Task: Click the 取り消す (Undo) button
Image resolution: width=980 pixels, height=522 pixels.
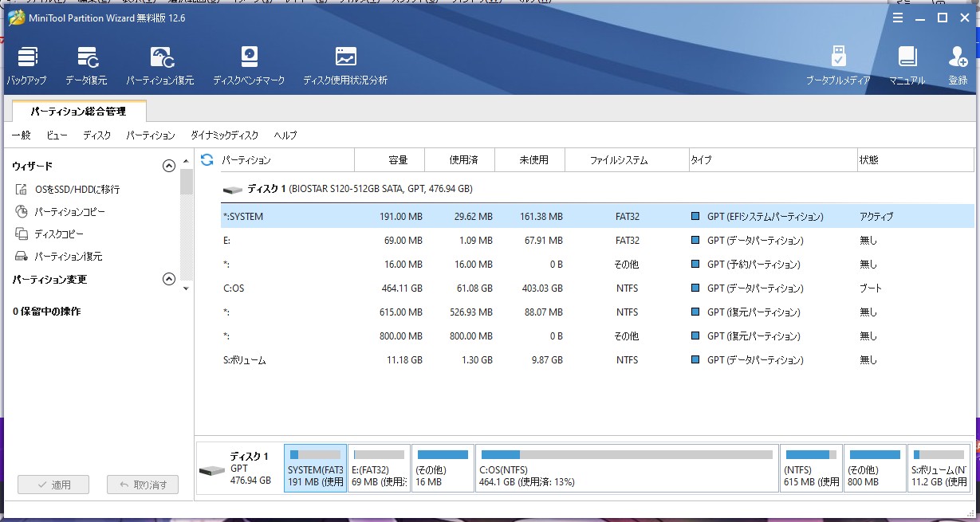Action: point(143,485)
